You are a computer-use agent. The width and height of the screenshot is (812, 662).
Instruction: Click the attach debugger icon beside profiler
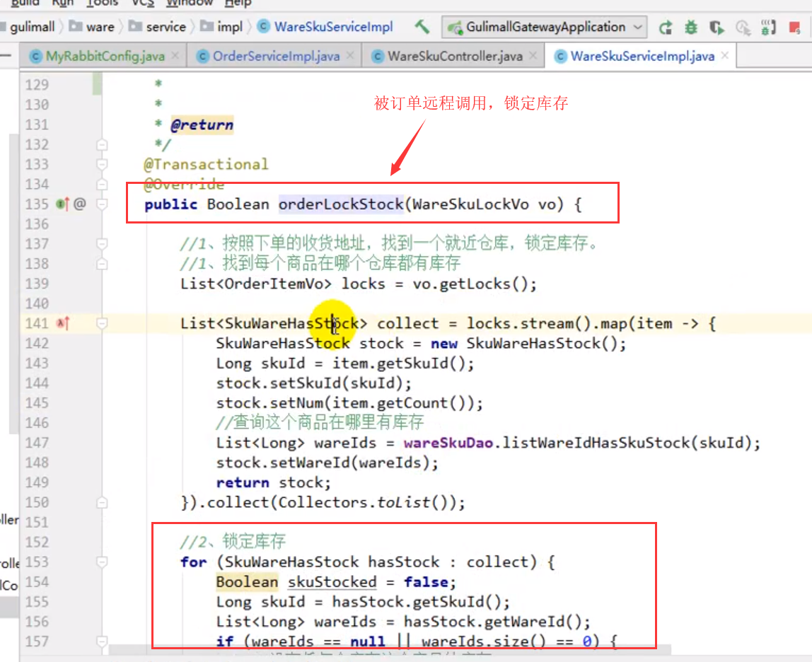[768, 28]
